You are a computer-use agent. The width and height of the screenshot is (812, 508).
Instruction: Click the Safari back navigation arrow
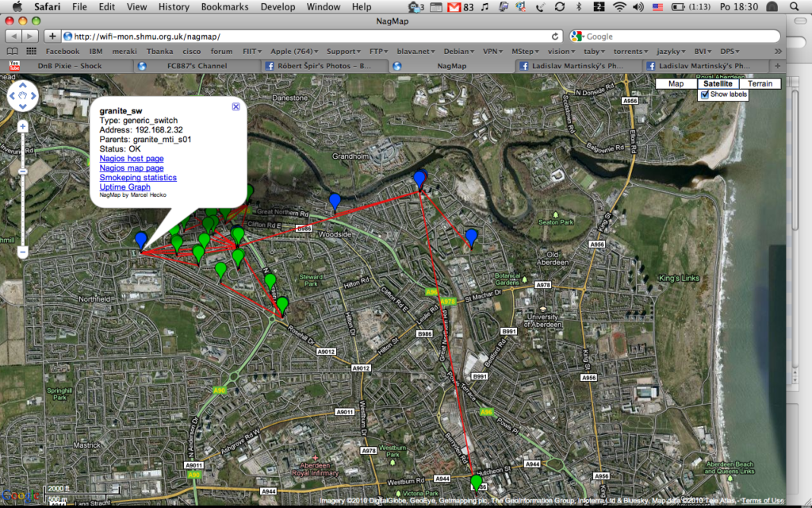(x=13, y=37)
